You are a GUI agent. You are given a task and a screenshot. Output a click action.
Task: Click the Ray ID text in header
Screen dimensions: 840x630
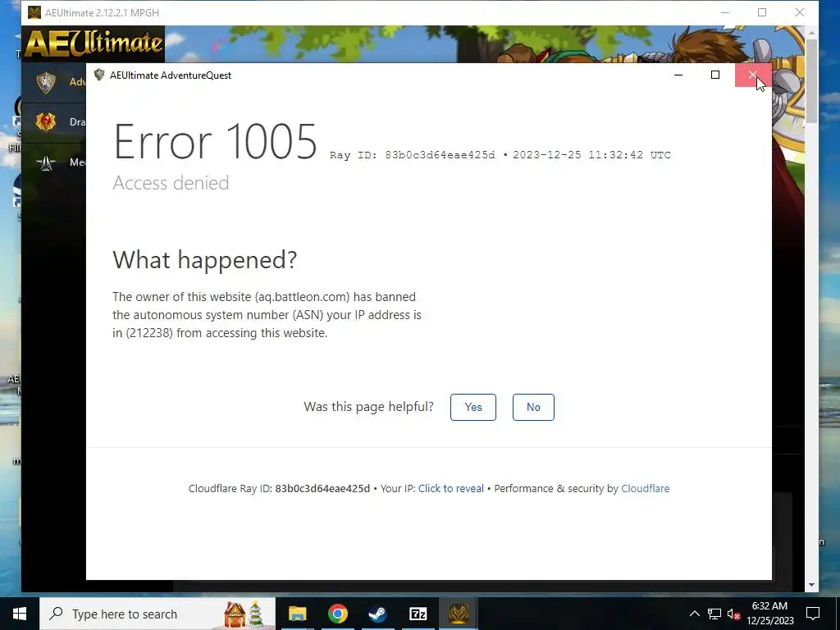tap(412, 155)
